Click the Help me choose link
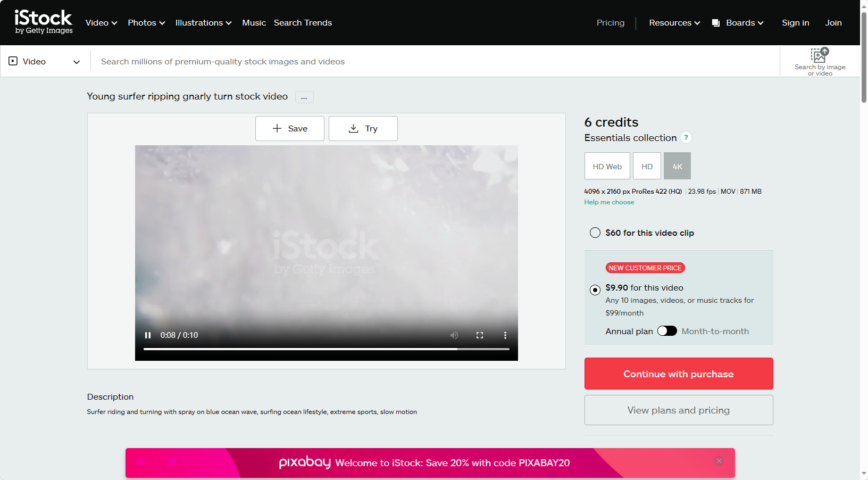Image resolution: width=868 pixels, height=480 pixels. 609,202
